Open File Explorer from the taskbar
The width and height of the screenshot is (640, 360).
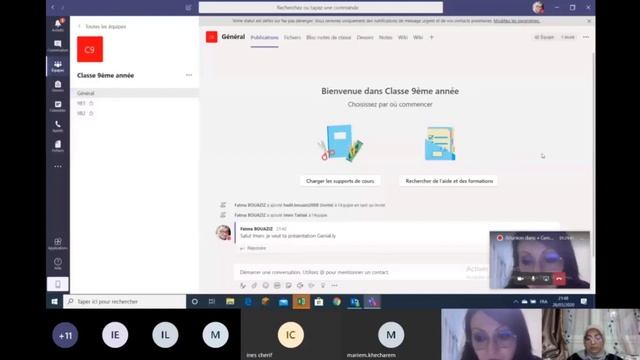[230, 302]
